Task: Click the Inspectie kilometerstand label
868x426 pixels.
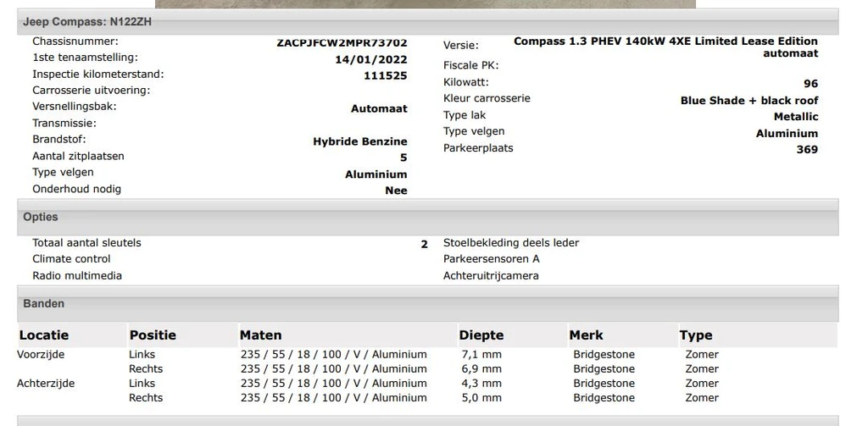Action: (98, 75)
